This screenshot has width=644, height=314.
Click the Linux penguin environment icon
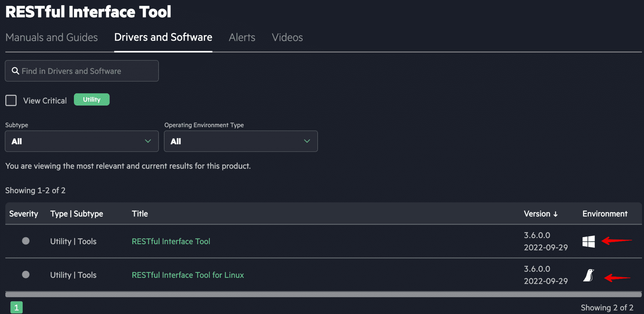click(x=589, y=275)
